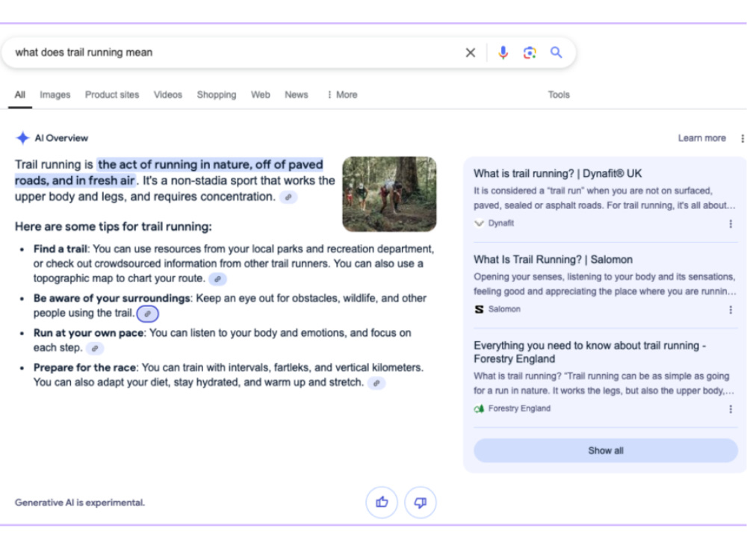This screenshot has width=747, height=560.
Task: Click the Salomon source name label
Action: point(504,310)
